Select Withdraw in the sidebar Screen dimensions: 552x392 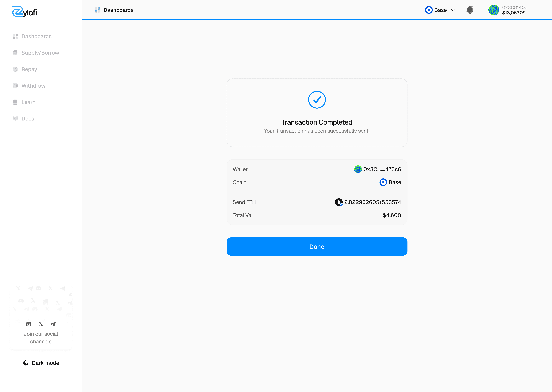[33, 86]
